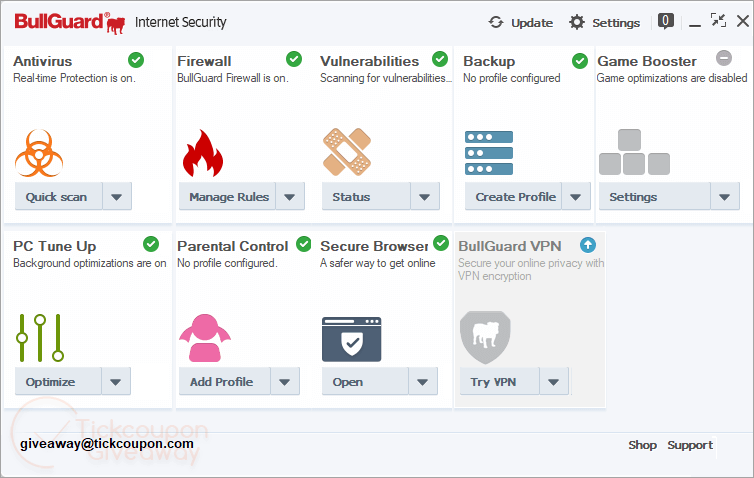Screen dimensions: 754x478
Task: Click the Vulnerabilities heading
Action: pos(369,61)
